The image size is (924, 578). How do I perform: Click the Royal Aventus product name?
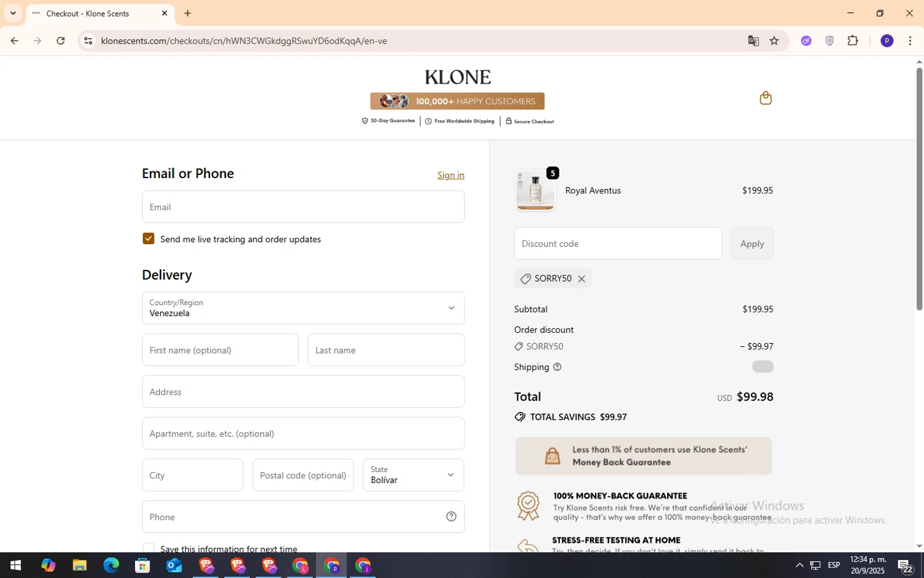point(593,190)
